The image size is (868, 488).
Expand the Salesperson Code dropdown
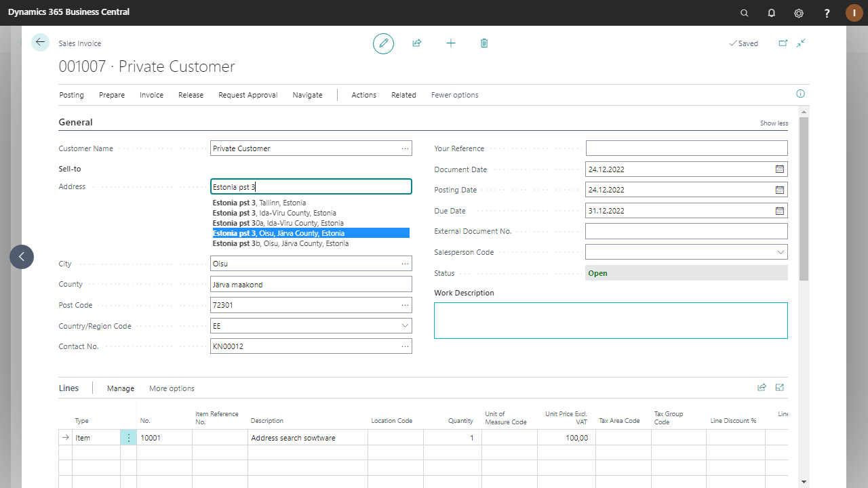pyautogui.click(x=780, y=252)
